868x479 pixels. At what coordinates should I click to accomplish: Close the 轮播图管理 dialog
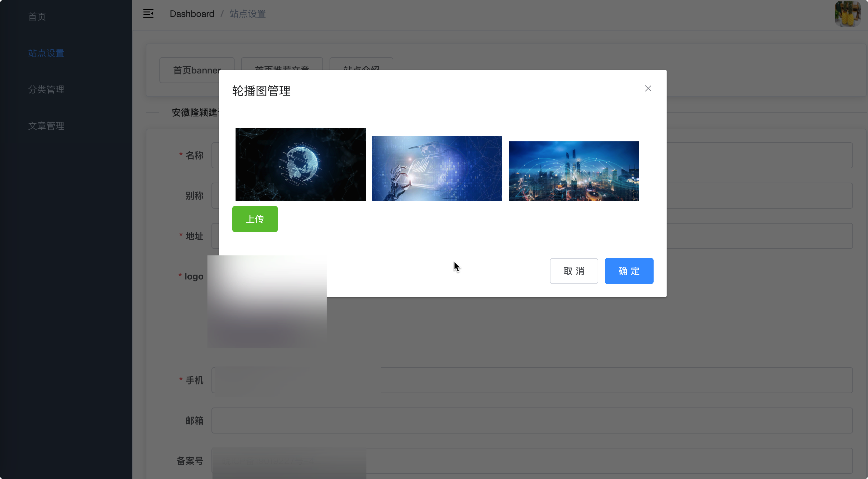[x=648, y=88]
